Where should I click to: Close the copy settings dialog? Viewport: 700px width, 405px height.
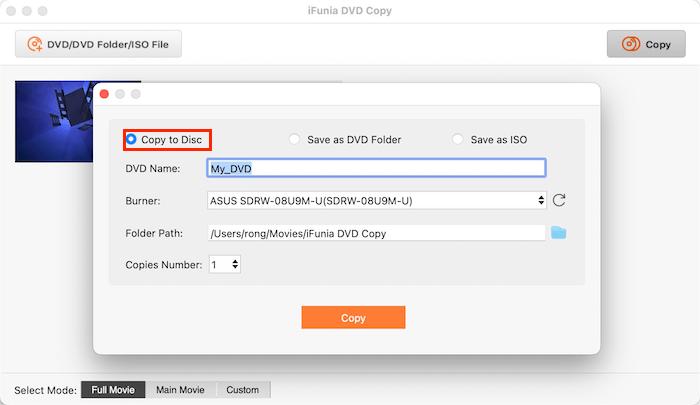click(104, 94)
